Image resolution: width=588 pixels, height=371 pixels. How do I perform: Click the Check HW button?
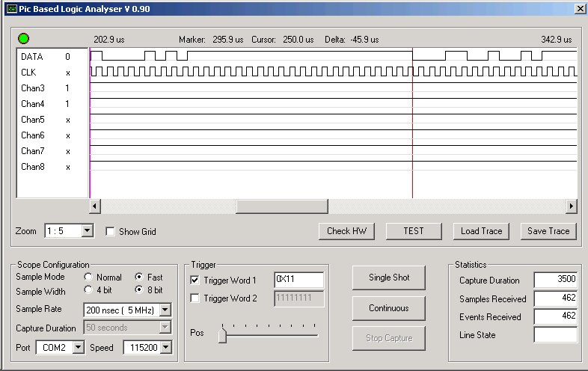click(x=347, y=231)
